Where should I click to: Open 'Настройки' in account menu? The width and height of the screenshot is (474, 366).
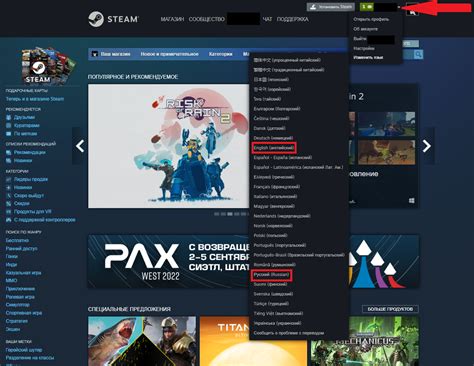(364, 48)
